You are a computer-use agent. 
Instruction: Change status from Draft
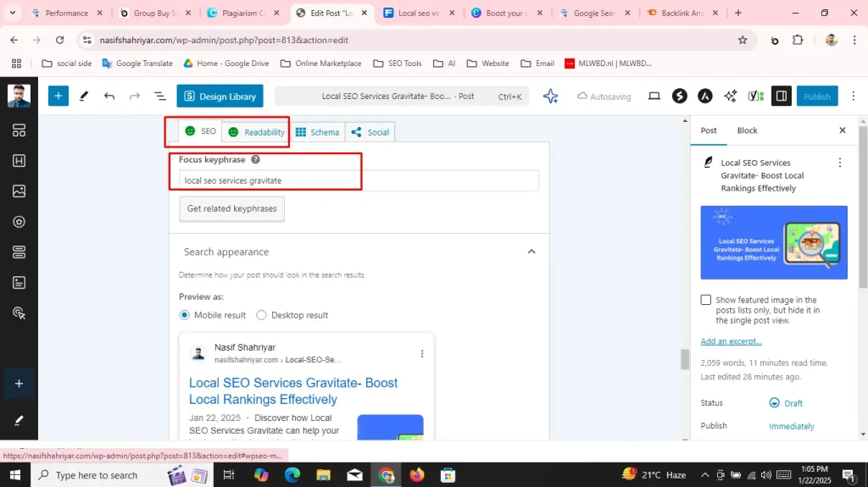(x=786, y=403)
